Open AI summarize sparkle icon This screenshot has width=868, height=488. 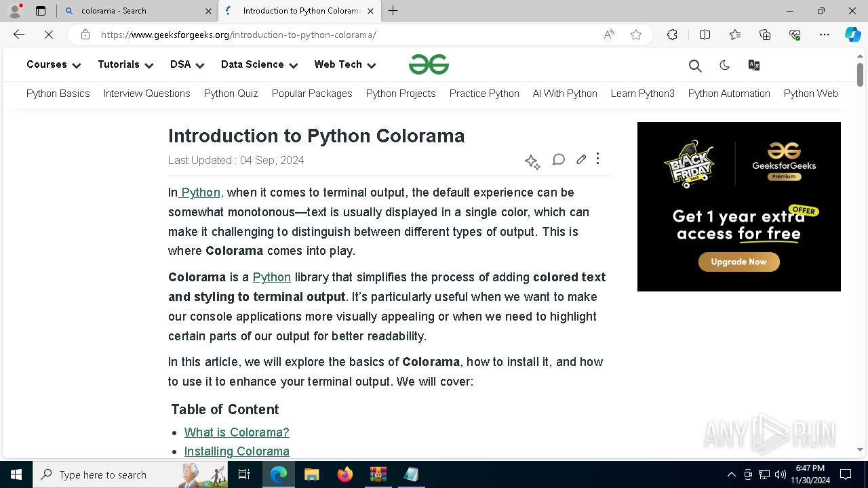click(x=532, y=161)
